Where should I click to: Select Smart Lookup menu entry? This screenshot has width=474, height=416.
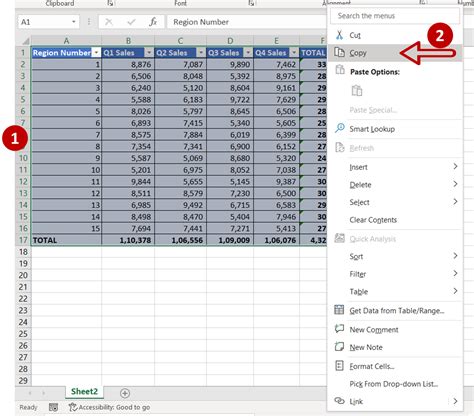point(395,129)
